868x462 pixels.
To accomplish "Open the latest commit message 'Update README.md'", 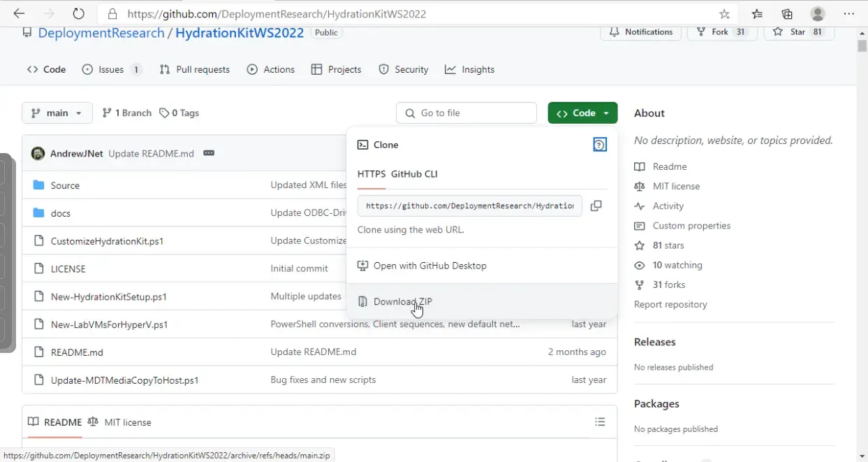I will tap(151, 154).
